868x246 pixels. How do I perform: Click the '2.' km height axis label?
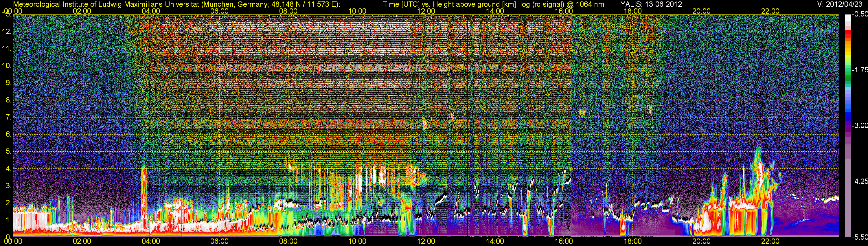[8, 203]
